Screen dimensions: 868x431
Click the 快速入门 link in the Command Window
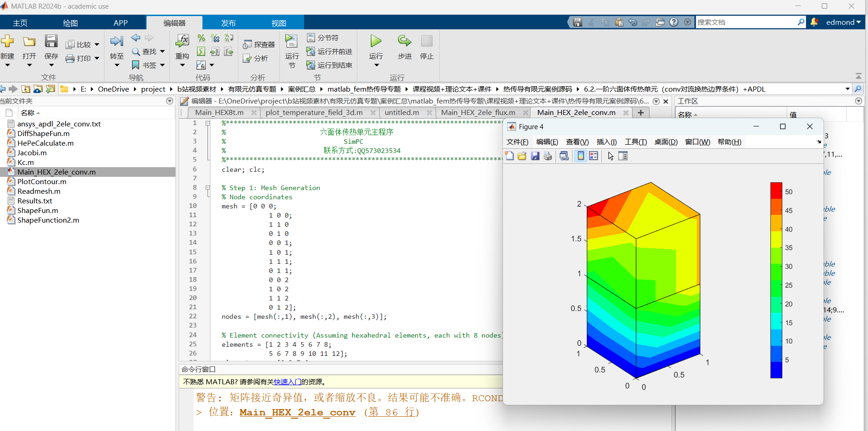click(x=287, y=382)
